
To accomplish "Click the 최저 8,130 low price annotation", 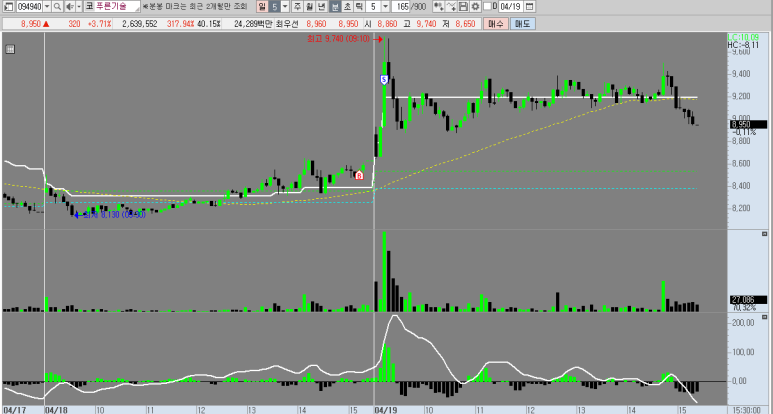I will 114,215.
